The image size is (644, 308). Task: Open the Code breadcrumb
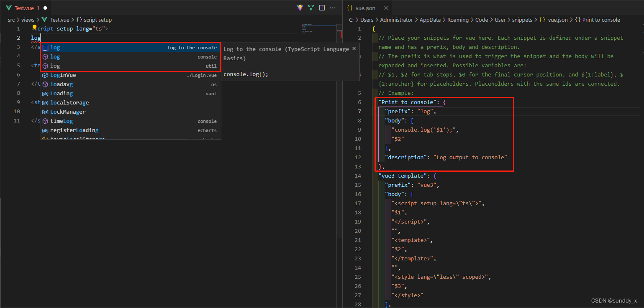pos(482,20)
